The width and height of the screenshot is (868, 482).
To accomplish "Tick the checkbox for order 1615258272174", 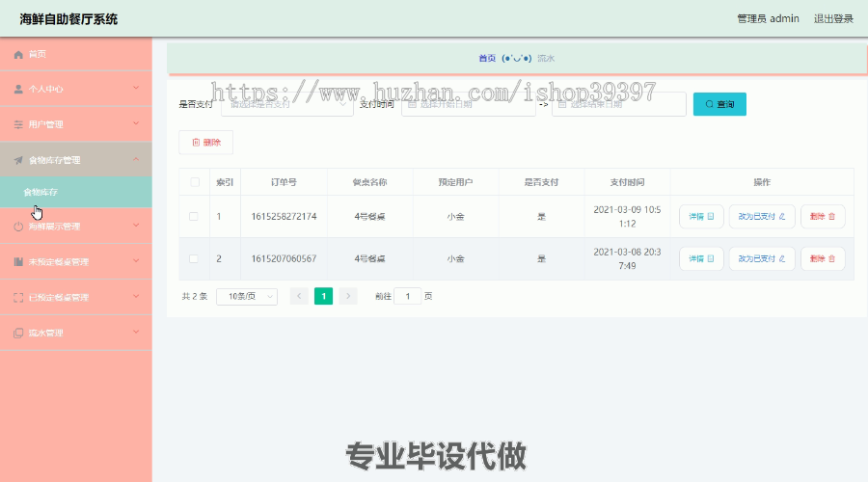I will pos(194,216).
